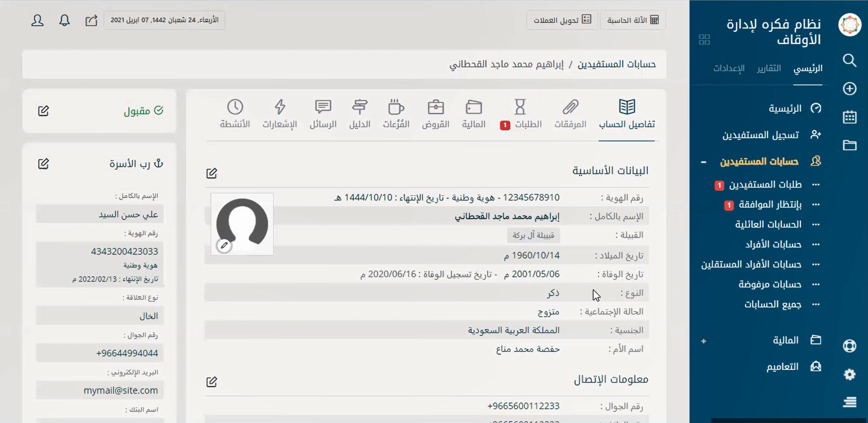
Task: Open the settings gear icon
Action: coord(849,374)
